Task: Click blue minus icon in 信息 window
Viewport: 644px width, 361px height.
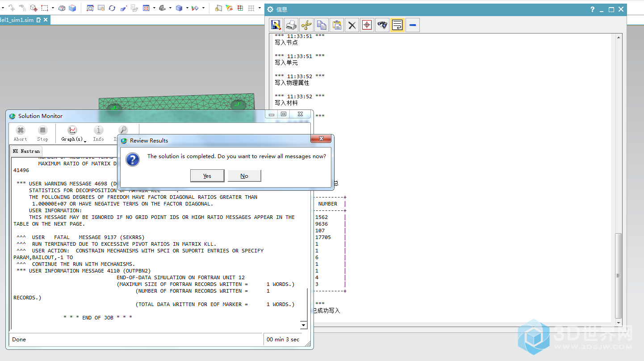Action: (413, 25)
